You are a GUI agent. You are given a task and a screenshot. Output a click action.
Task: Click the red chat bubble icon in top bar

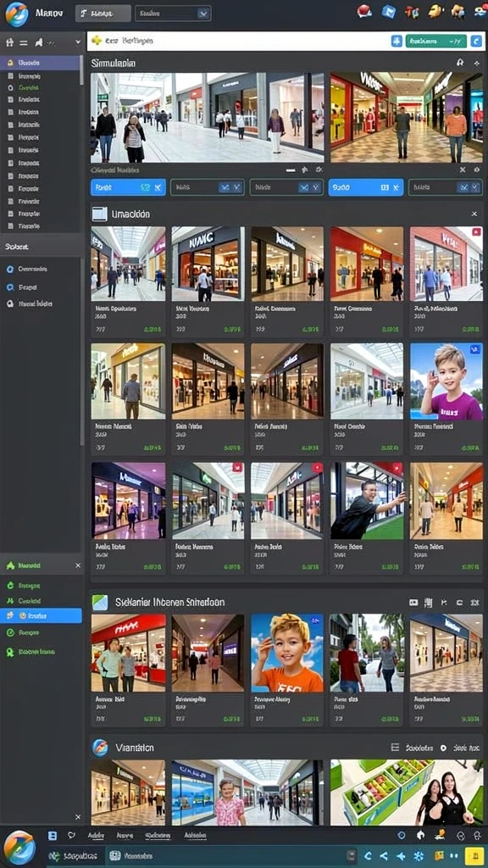tap(364, 10)
